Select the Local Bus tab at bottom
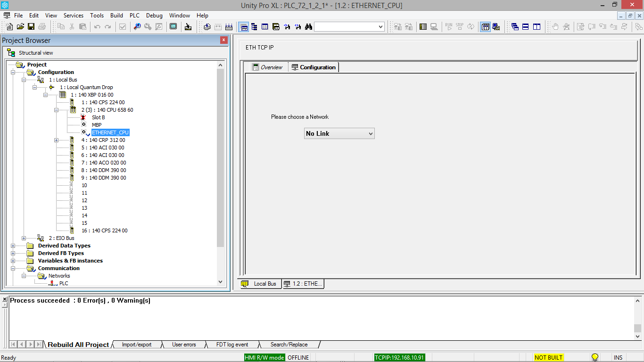Viewport: 644px width, 362px height. (260, 283)
